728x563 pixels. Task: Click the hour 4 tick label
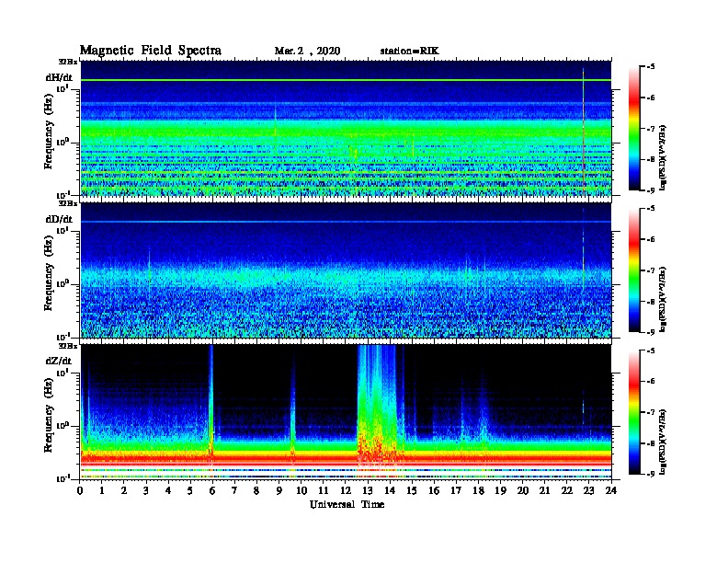(x=168, y=491)
